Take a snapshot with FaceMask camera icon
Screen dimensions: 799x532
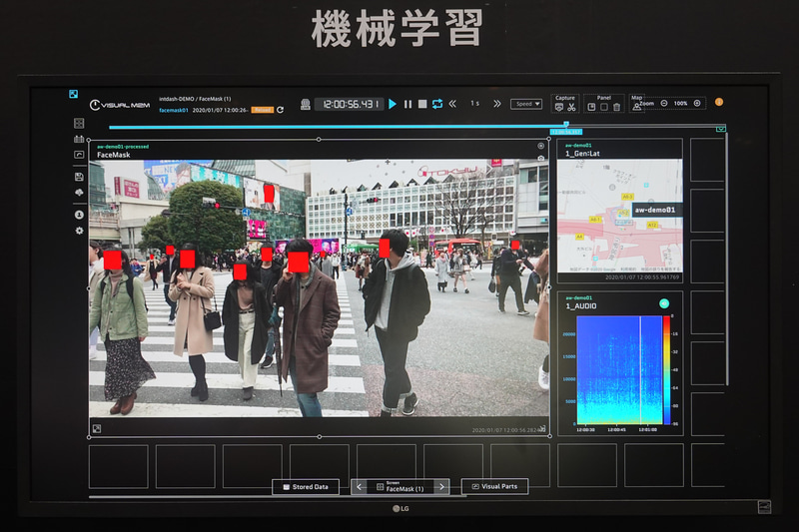pos(540,159)
